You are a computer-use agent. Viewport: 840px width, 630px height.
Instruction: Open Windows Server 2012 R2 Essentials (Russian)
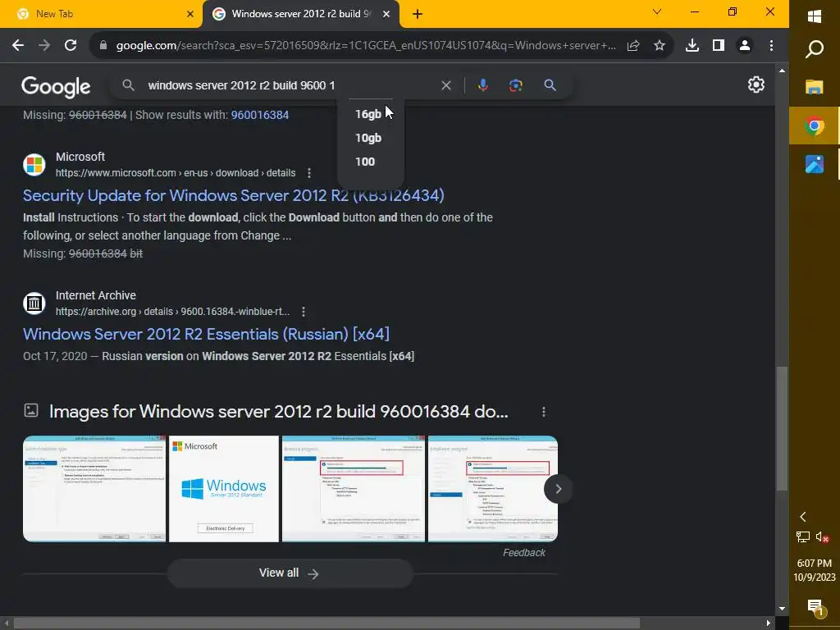206,335
